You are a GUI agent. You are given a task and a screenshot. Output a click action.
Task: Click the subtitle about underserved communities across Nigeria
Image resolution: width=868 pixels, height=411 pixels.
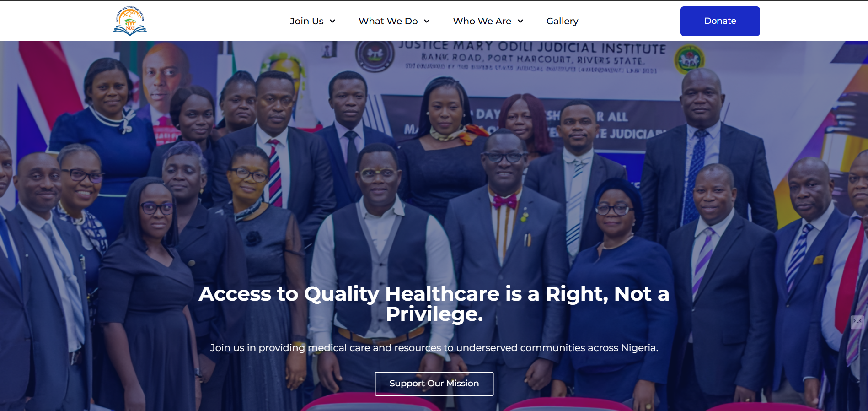point(434,348)
